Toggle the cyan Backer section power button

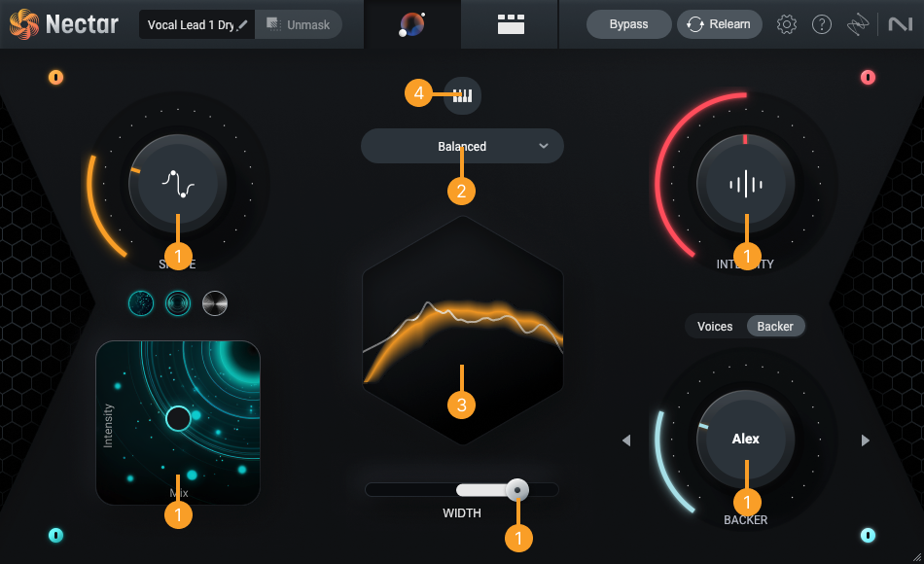(868, 535)
